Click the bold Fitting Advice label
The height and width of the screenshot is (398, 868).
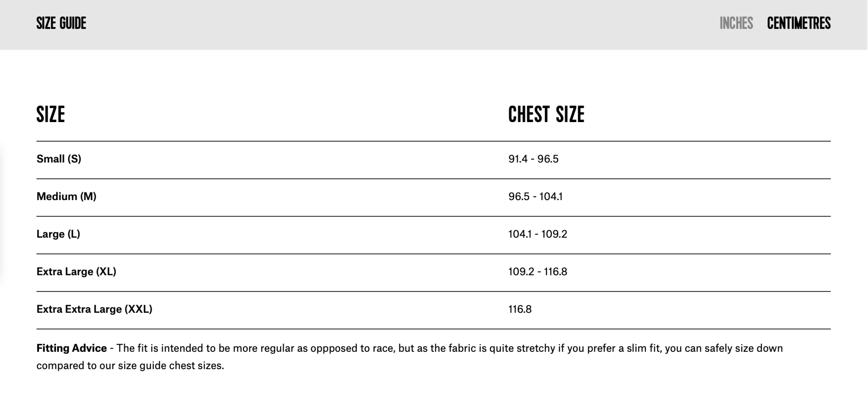72,348
